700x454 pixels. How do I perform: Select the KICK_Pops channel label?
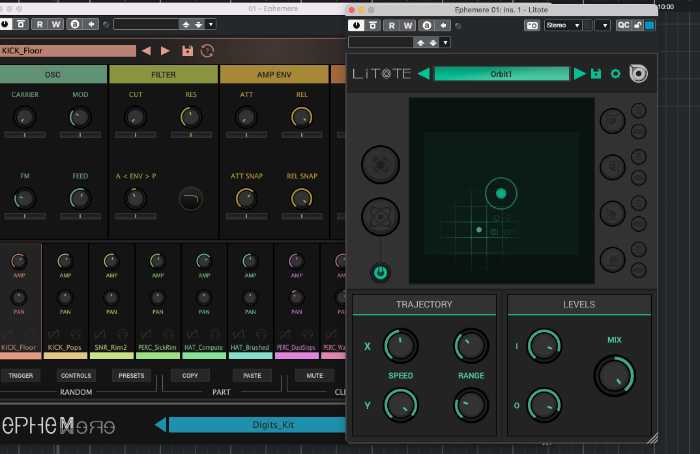click(65, 347)
